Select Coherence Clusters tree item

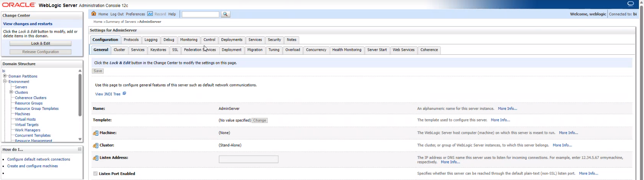coord(30,98)
